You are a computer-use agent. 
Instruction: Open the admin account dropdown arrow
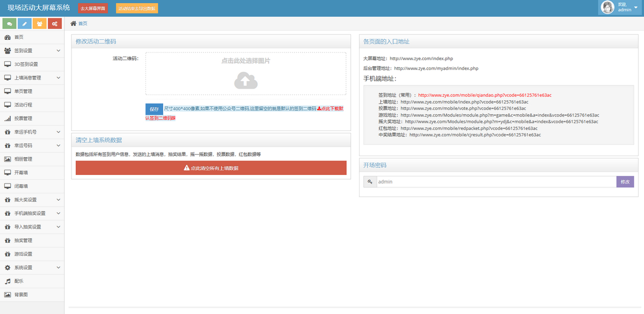click(638, 8)
